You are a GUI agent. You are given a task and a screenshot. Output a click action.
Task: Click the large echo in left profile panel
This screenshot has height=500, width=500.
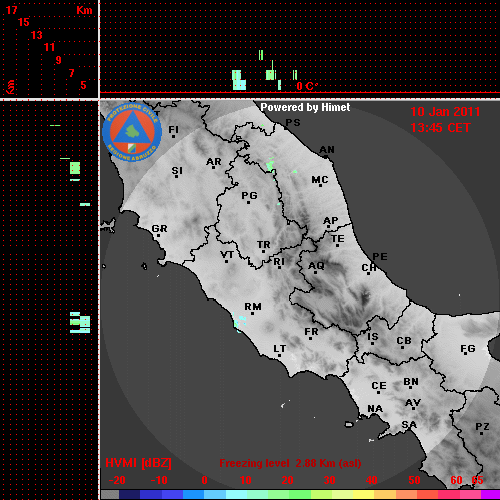point(80,323)
